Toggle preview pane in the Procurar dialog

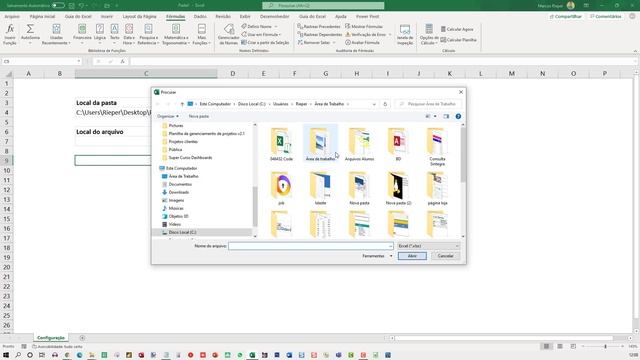coord(446,116)
